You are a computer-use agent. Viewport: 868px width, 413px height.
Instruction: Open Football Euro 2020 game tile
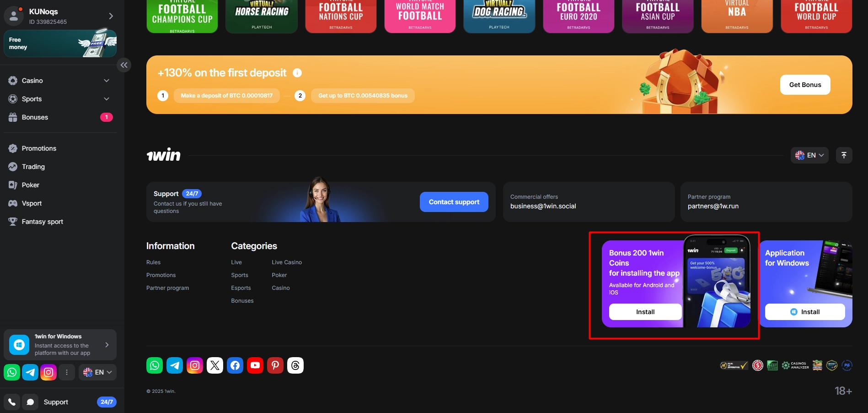(579, 16)
